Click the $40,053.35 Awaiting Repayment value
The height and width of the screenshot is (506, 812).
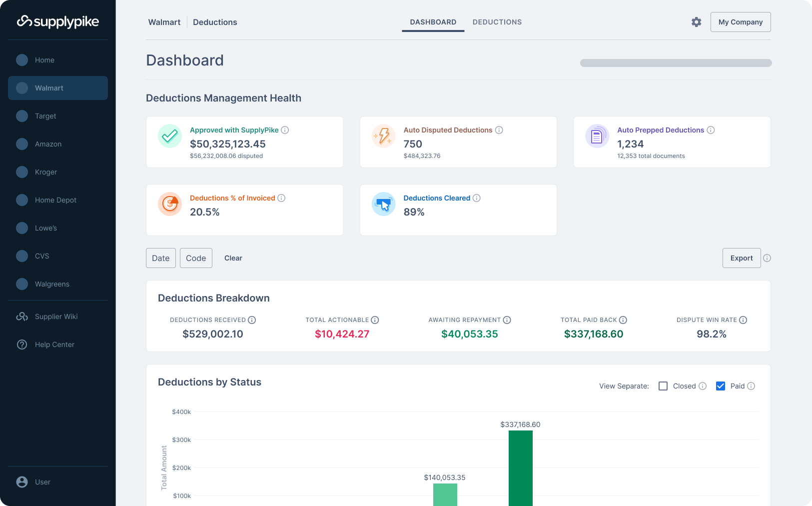[470, 334]
